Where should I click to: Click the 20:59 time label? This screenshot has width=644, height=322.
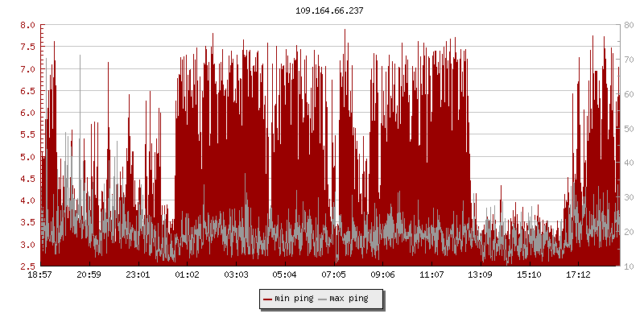point(89,275)
